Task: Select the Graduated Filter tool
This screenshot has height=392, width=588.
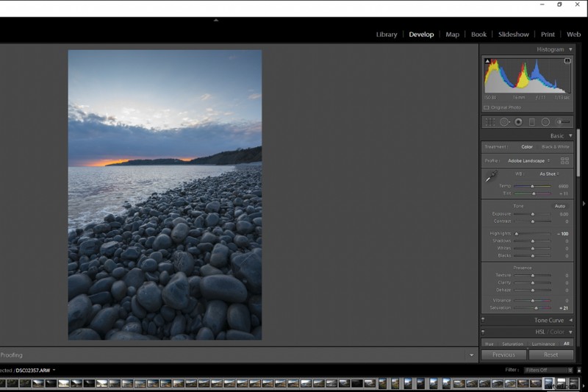Action: coord(531,122)
